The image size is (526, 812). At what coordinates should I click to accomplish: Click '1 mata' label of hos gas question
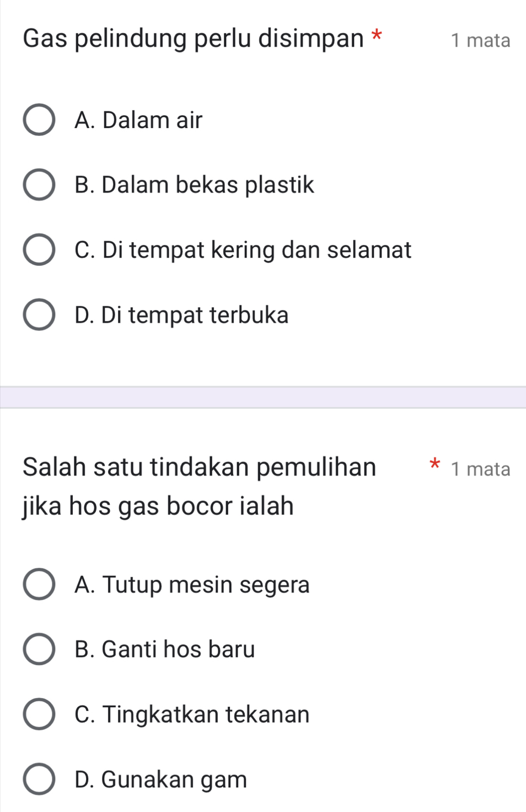point(480,469)
